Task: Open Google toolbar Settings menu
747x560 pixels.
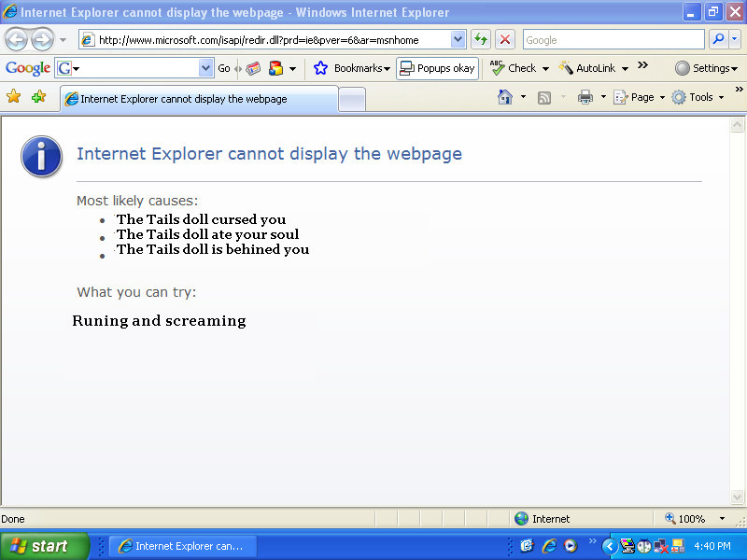Action: [x=706, y=68]
